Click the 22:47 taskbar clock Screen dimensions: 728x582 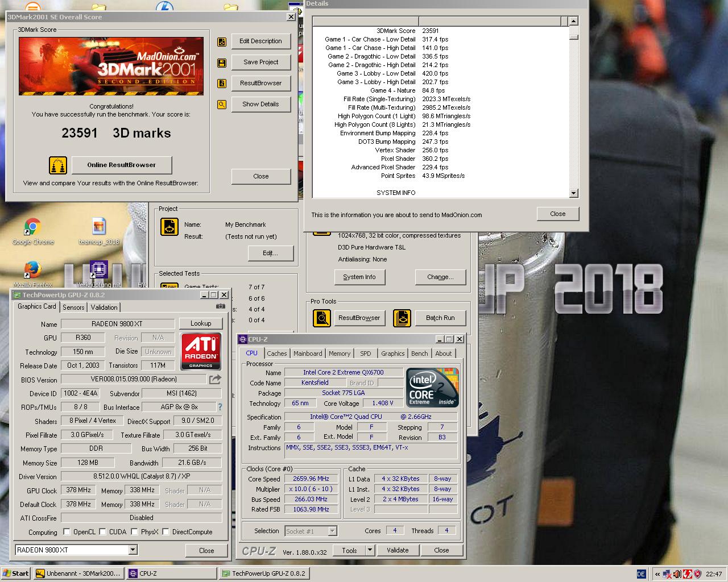[x=714, y=574]
